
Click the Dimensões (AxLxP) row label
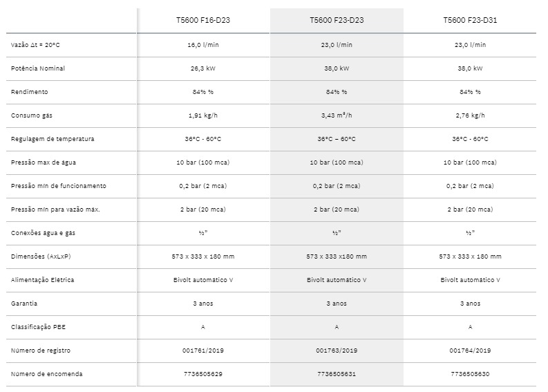point(41,256)
